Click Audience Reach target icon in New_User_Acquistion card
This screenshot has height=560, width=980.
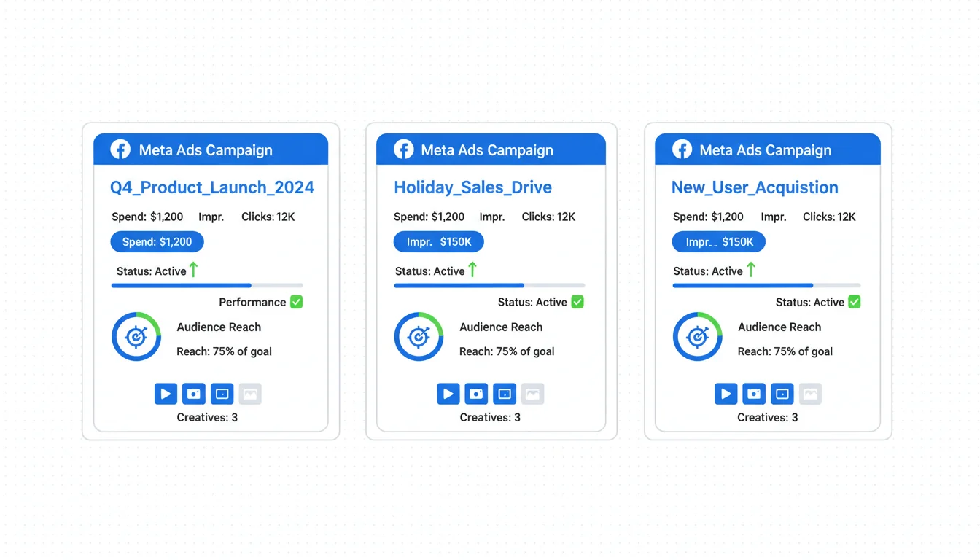tap(697, 337)
